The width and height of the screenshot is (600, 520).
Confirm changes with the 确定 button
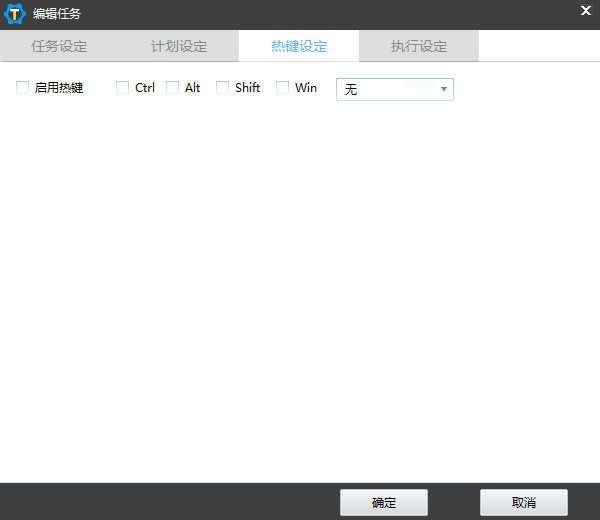click(384, 502)
